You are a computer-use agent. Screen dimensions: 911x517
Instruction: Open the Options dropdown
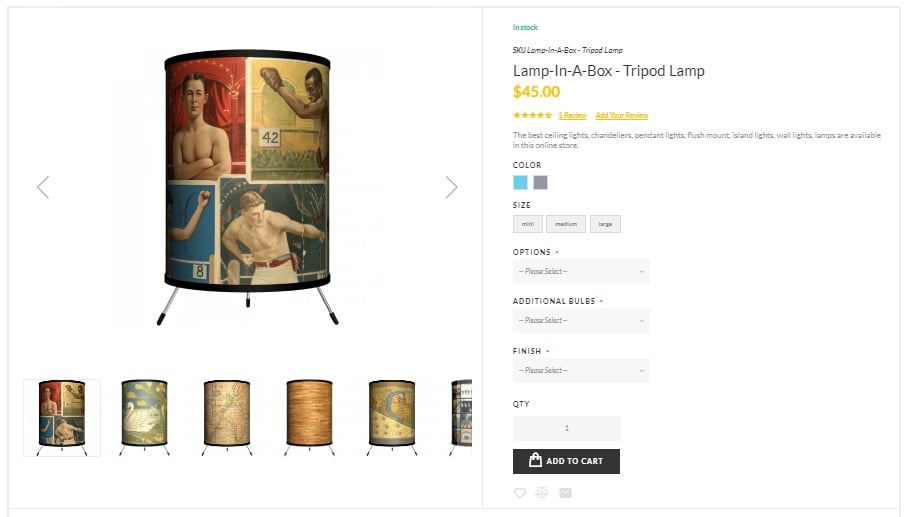[x=581, y=271]
